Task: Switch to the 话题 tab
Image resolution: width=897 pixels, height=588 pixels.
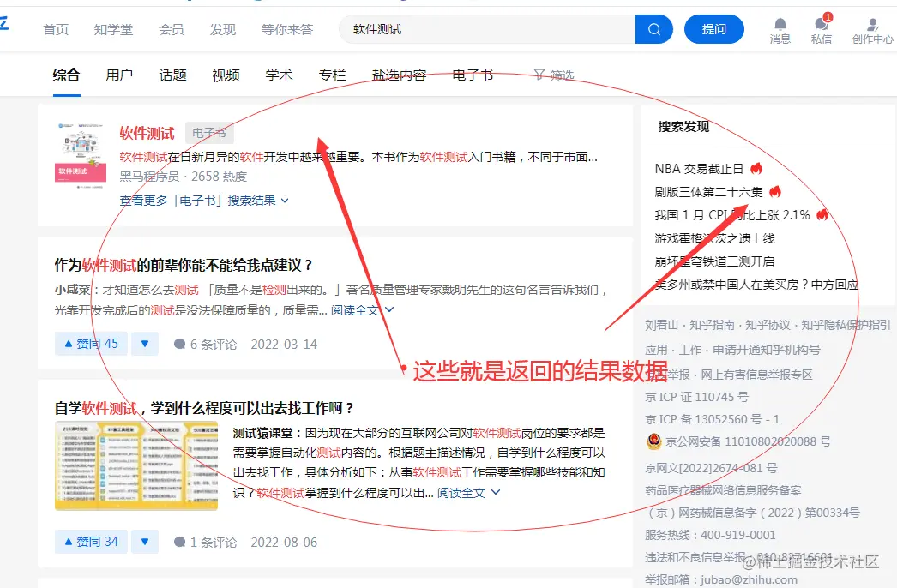Action: tap(172, 75)
